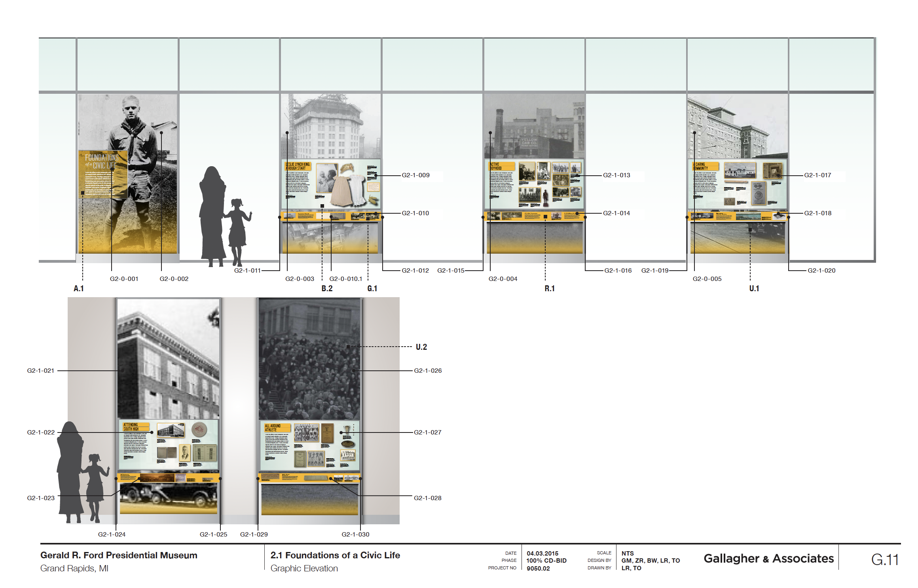Click the R.1 section marker label
Viewport: 918px width, 588px height.
(x=550, y=288)
